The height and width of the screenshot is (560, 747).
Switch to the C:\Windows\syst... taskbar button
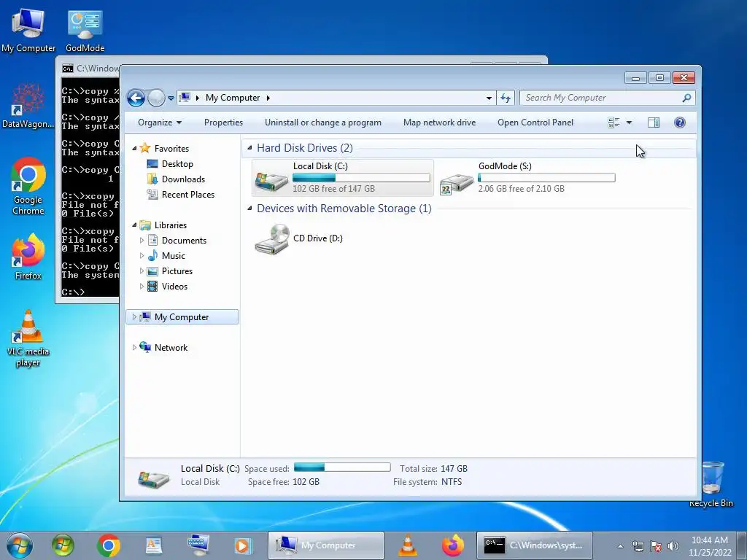[x=535, y=545]
